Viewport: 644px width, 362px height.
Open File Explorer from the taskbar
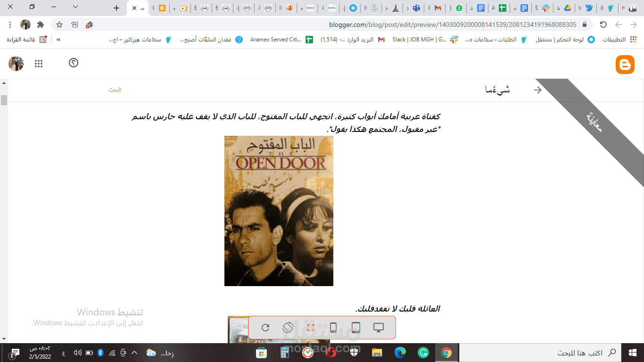coord(377,353)
